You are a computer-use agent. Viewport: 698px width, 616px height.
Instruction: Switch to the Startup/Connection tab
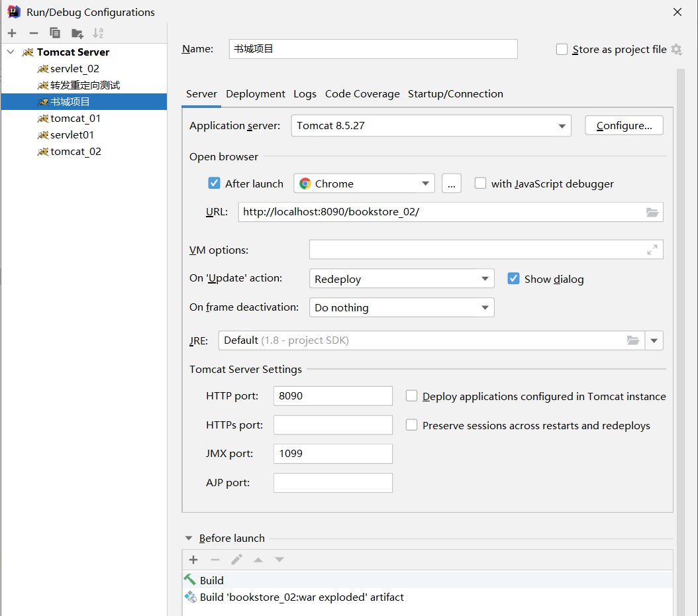click(x=456, y=94)
